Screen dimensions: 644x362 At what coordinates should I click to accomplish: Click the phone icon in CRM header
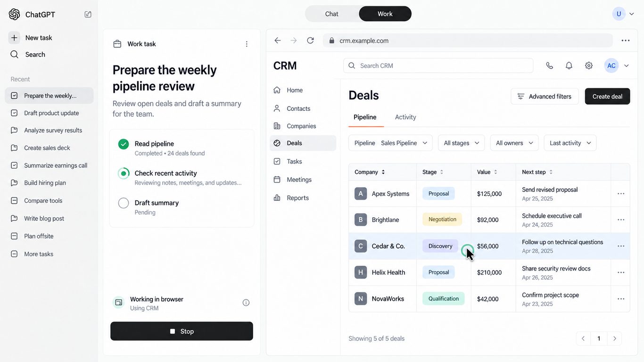tap(549, 66)
